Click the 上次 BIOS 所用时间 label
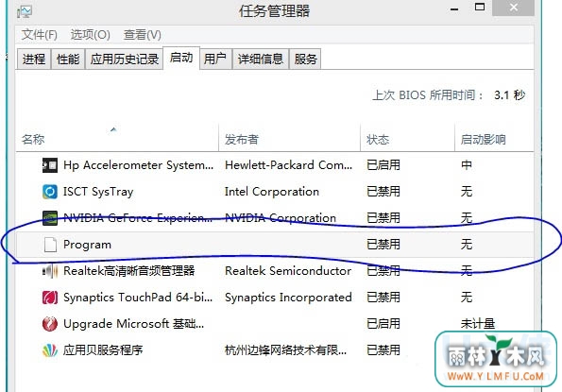This screenshot has width=562, height=392. pos(428,95)
